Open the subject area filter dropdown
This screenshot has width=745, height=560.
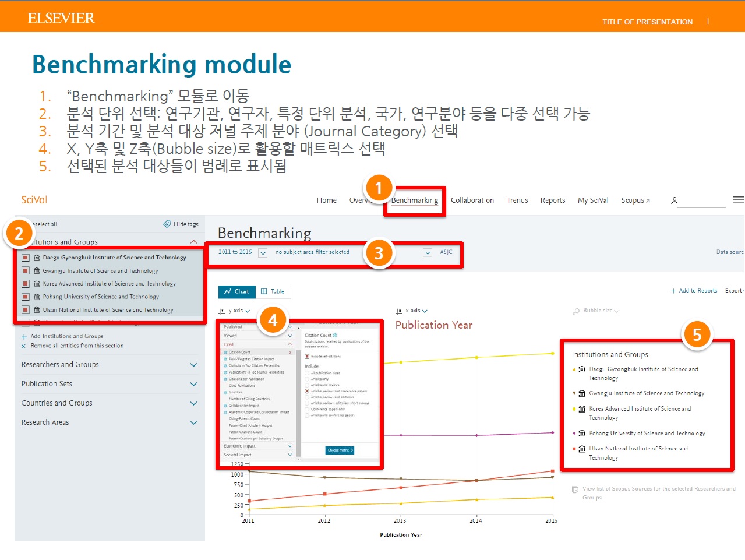(x=428, y=253)
